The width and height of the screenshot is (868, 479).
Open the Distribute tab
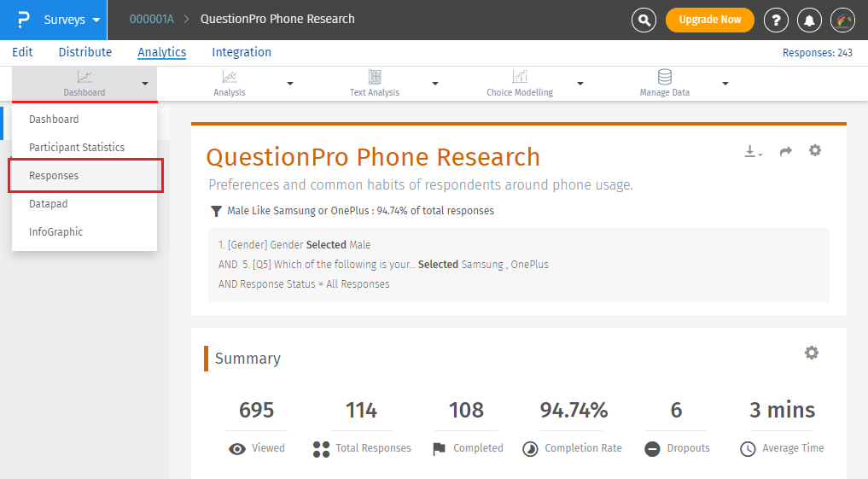(x=85, y=52)
